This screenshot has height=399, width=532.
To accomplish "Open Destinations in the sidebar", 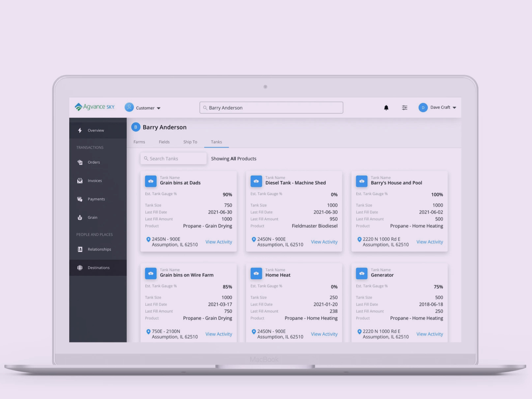I will click(98, 268).
